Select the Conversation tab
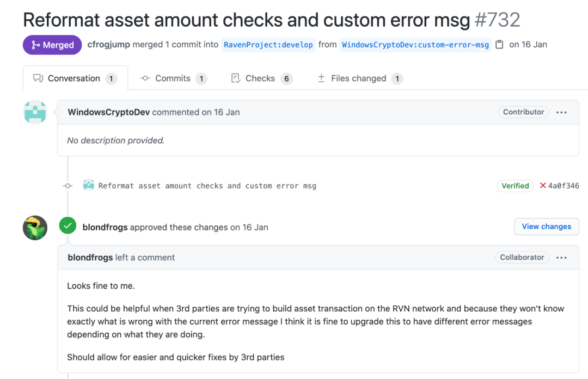 coord(75,78)
